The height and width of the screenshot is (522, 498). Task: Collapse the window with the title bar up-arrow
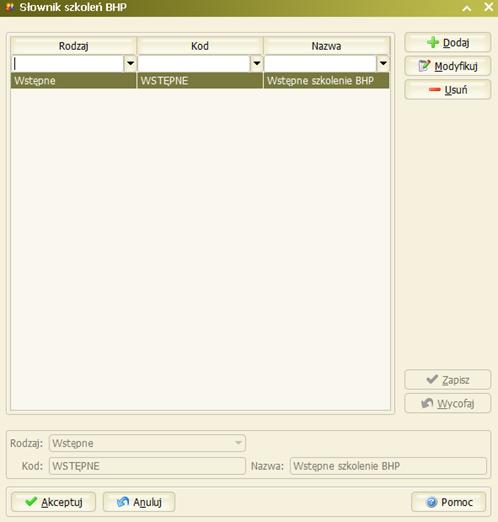point(467,8)
